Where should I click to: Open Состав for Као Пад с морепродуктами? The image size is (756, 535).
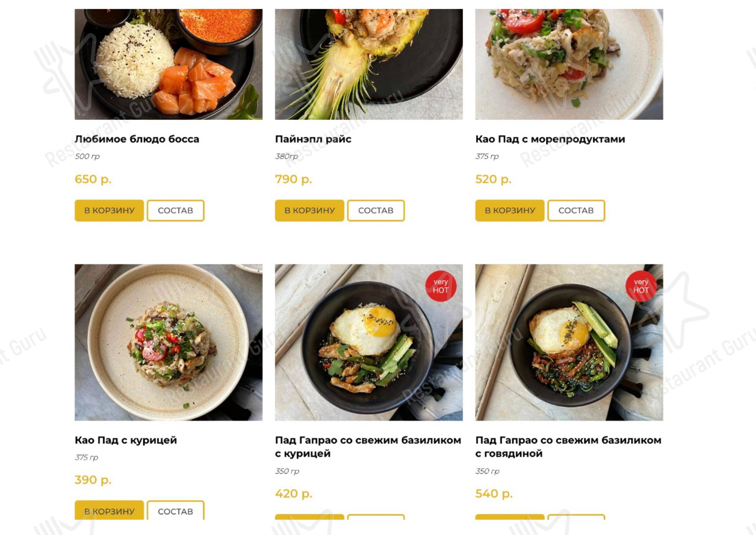[576, 211]
